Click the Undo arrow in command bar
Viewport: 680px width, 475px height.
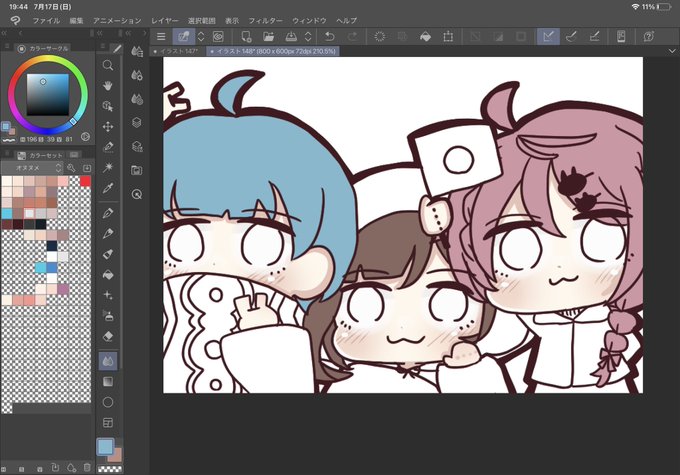point(330,36)
